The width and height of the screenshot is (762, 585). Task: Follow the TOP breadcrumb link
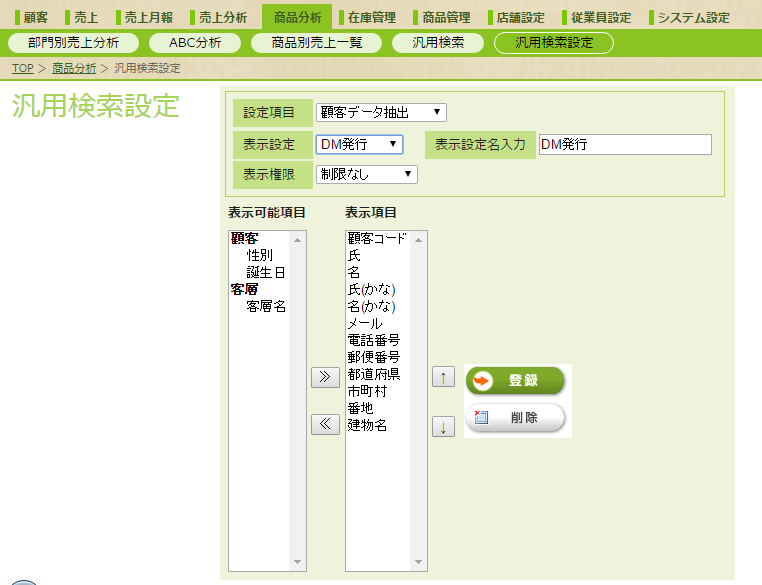[23, 68]
